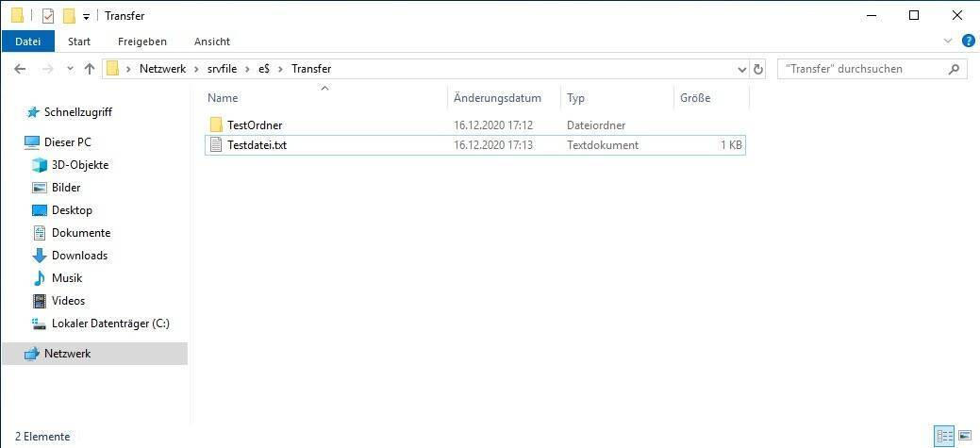Open the Datei menu
Viewport: 980px width, 448px height.
coord(28,41)
